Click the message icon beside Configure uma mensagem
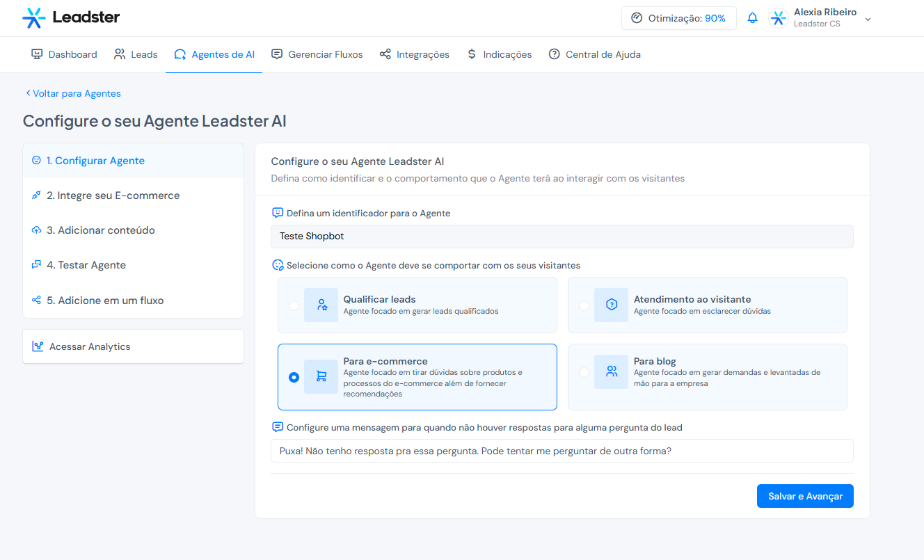The image size is (924, 560). point(278,427)
